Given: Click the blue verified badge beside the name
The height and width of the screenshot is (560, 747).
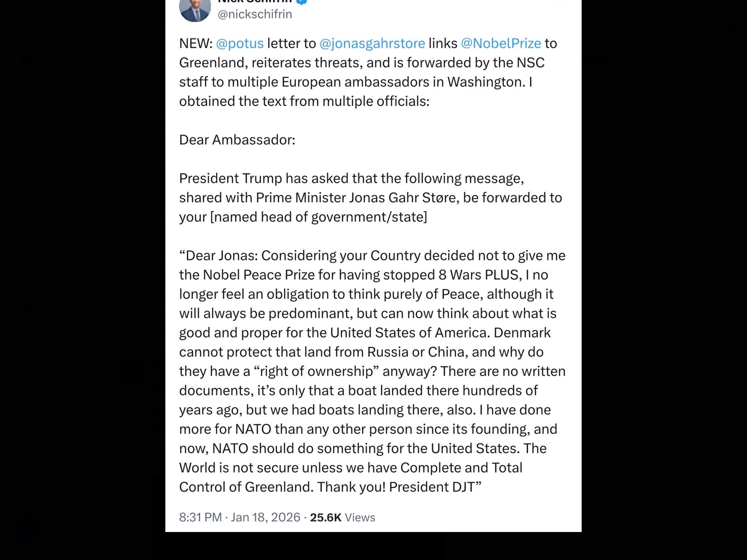Looking at the screenshot, I should click(x=301, y=1).
